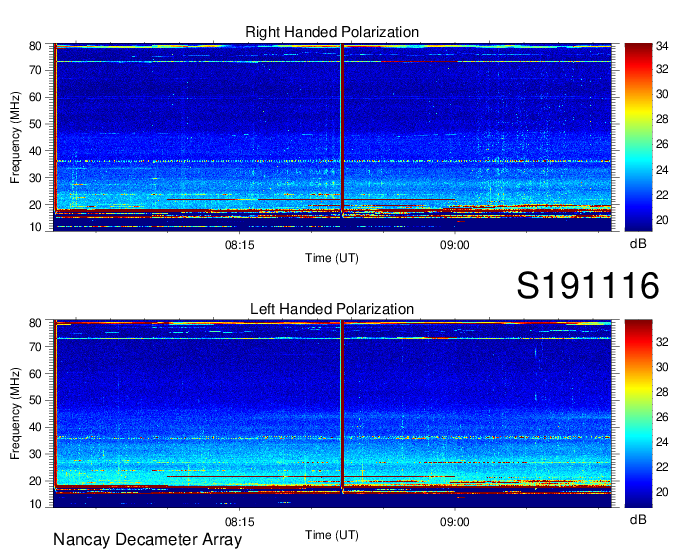Click the 70 frequency tick on lower plot
680x552 pixels.
[x=35, y=346]
